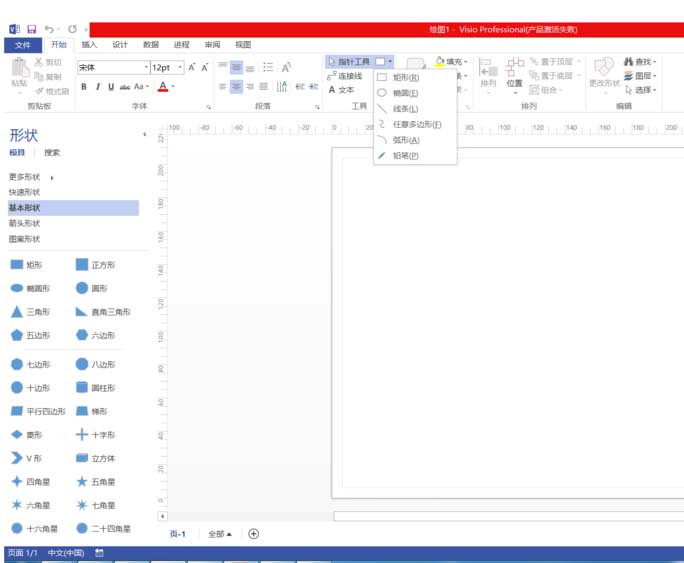Switch to the 插入 ribbon tab
This screenshot has width=684, height=563.
(89, 45)
